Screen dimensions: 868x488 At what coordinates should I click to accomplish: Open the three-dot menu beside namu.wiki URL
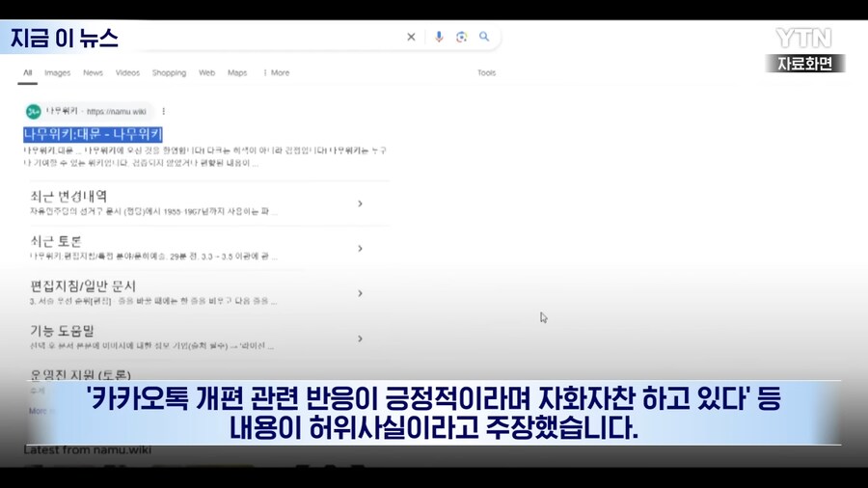[164, 112]
